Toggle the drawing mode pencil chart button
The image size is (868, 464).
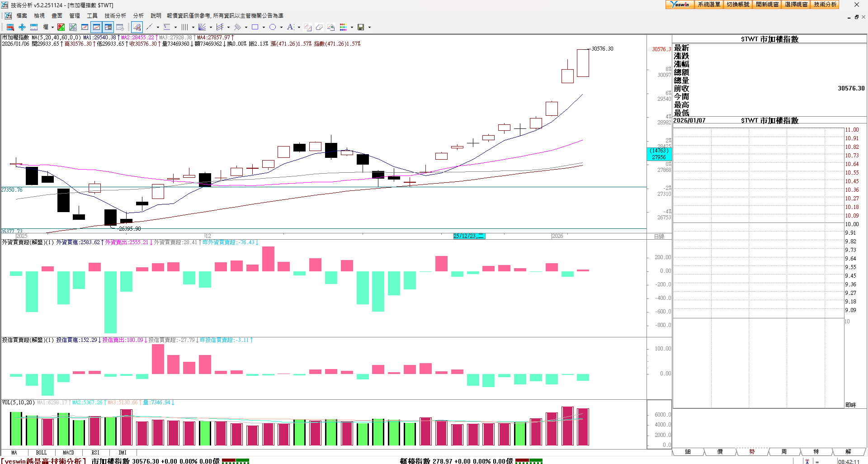click(x=137, y=27)
